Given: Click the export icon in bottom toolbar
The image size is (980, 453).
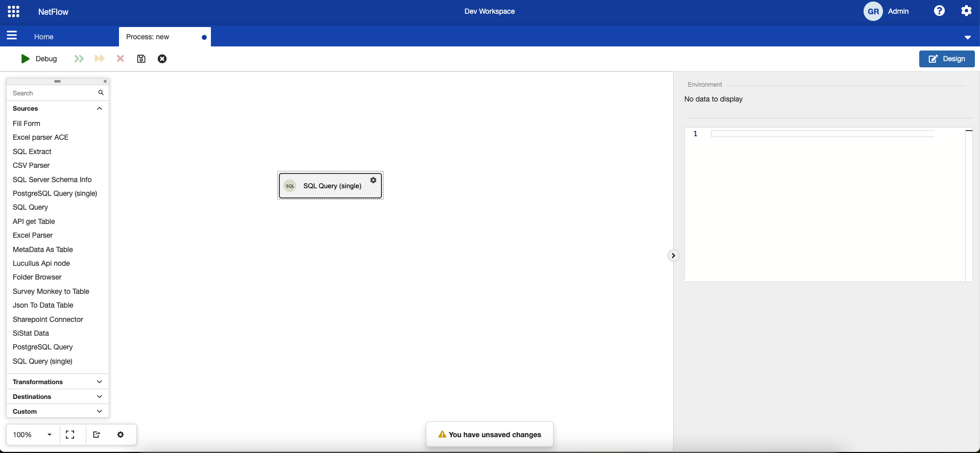Looking at the screenshot, I should pyautogui.click(x=97, y=435).
